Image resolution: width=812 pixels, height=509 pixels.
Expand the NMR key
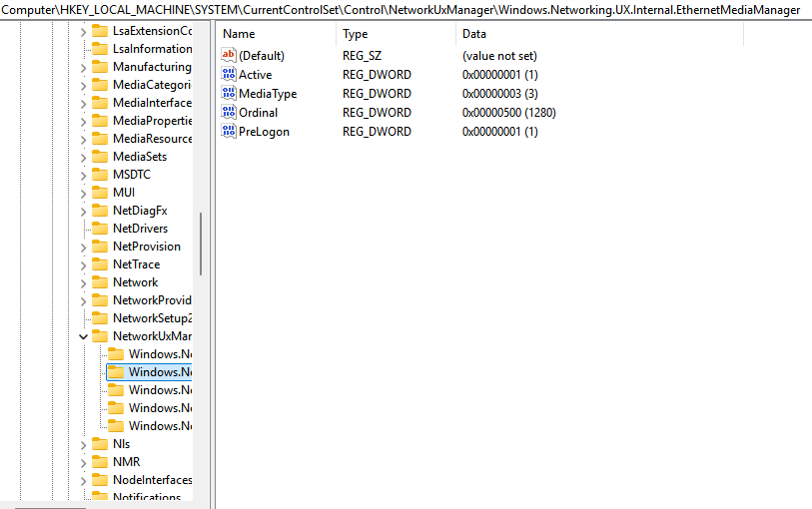[x=83, y=463]
